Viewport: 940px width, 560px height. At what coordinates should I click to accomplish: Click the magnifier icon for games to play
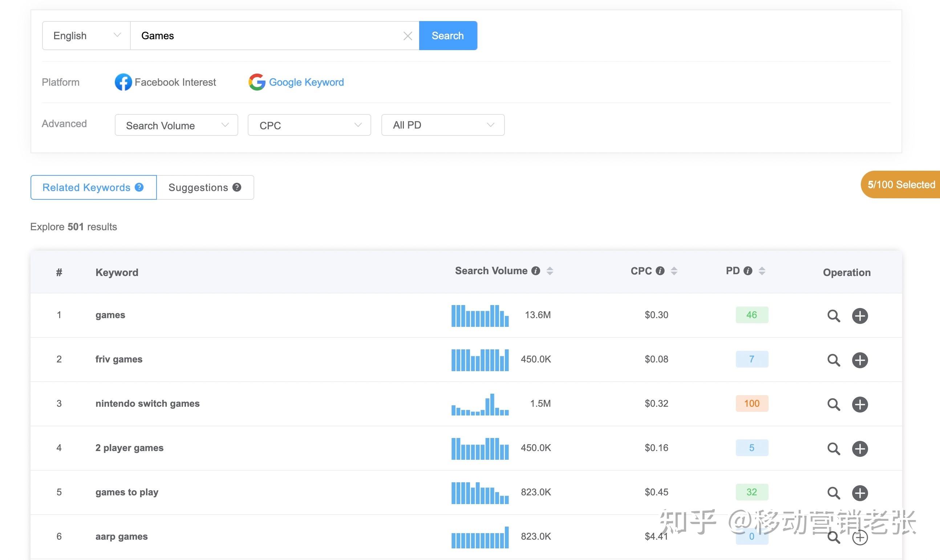coord(834,493)
